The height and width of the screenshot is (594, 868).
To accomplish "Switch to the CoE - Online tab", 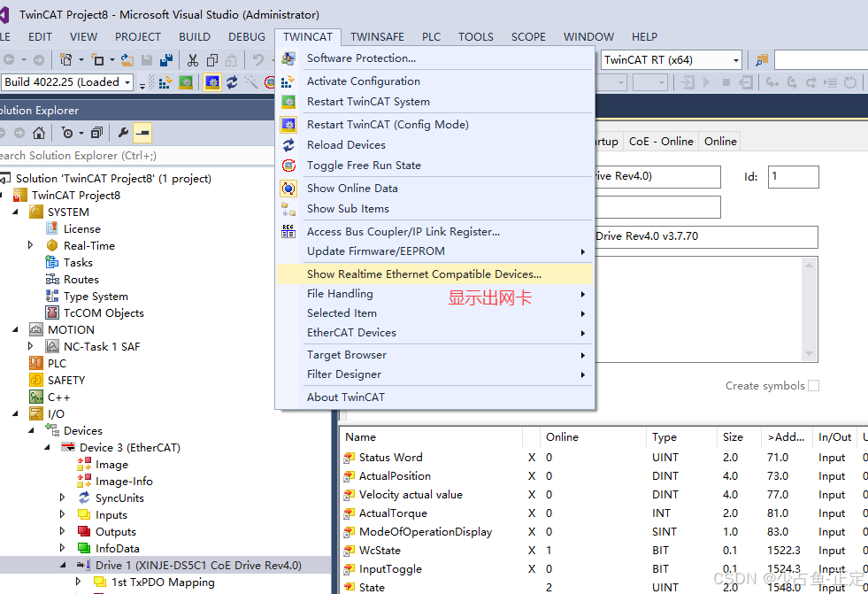I will [x=661, y=142].
